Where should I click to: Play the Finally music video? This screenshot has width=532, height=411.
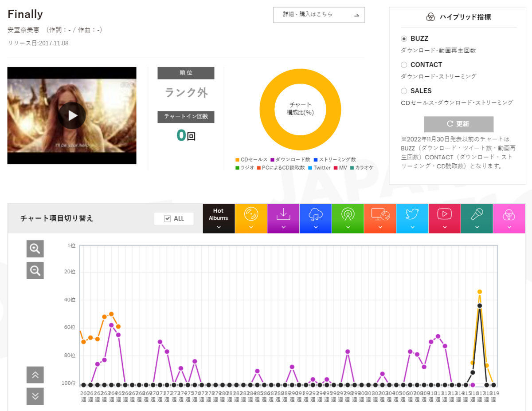[x=72, y=115]
